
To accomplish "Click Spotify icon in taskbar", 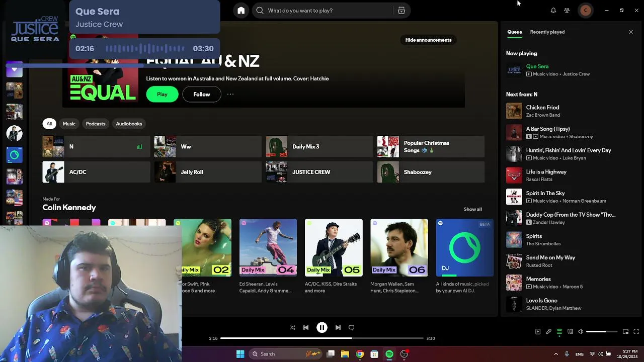I will (x=389, y=354).
